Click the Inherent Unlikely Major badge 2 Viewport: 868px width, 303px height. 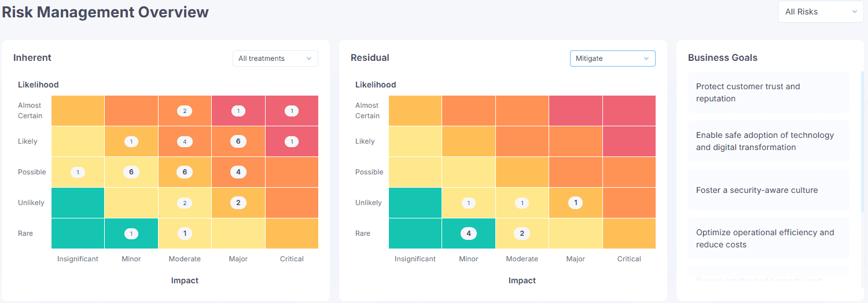click(238, 203)
